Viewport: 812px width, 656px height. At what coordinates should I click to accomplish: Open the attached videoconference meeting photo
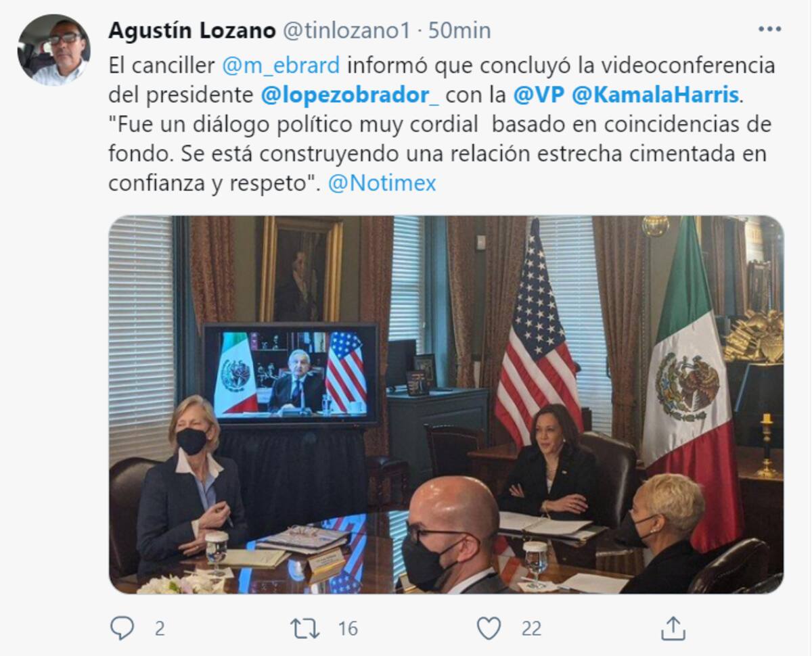point(446,404)
